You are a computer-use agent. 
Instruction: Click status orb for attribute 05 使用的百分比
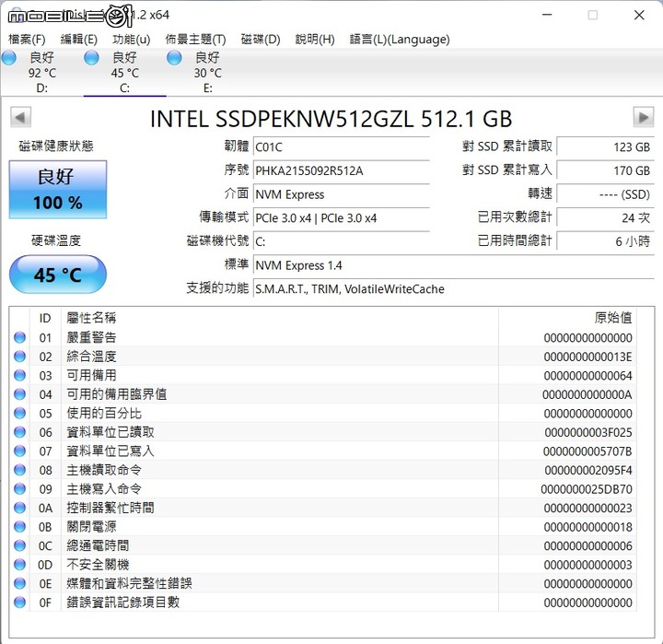pos(19,413)
